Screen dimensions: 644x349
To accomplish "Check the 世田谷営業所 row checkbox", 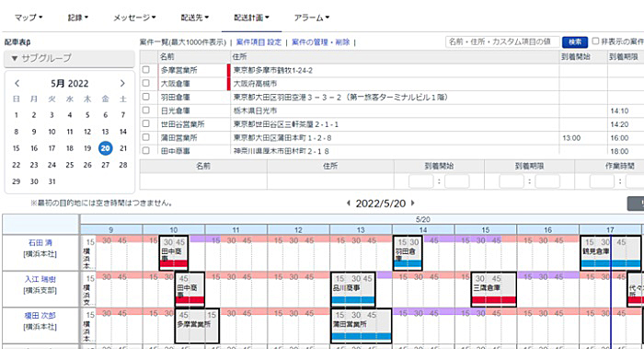I will [x=145, y=123].
